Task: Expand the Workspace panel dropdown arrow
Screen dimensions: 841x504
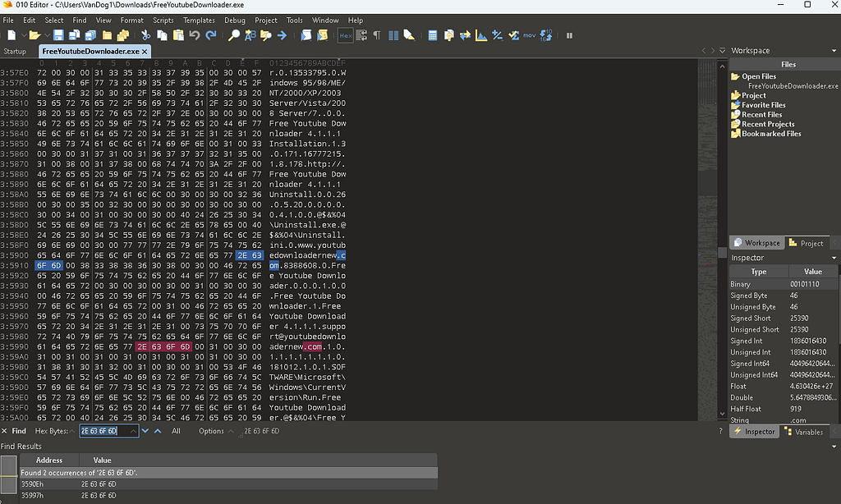Action: 834,50
